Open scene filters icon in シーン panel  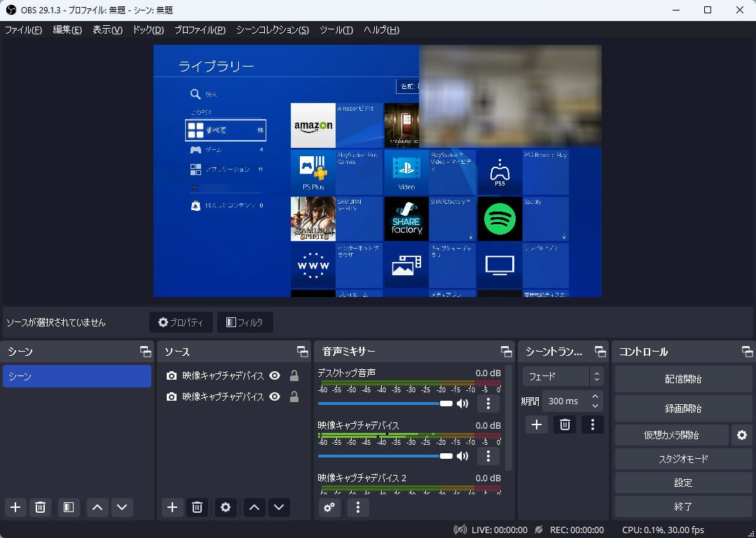[69, 507]
